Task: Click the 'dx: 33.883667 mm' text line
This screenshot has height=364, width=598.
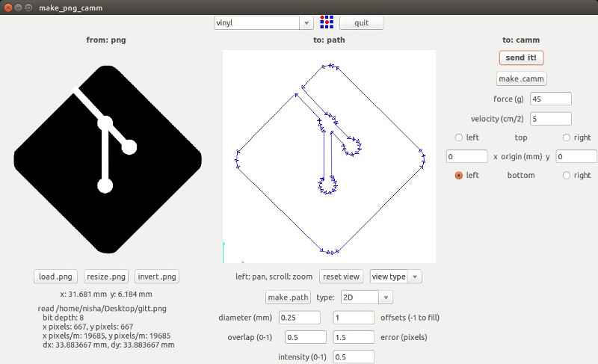Action: [x=108, y=345]
